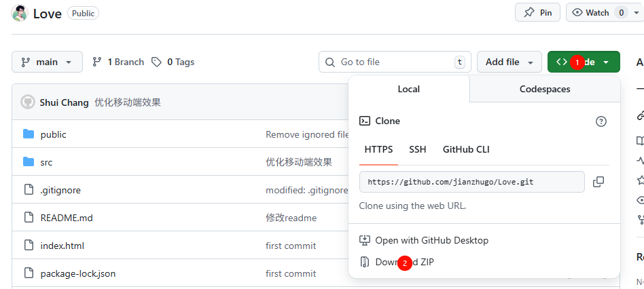Copy the clone URL to clipboard

(x=598, y=182)
